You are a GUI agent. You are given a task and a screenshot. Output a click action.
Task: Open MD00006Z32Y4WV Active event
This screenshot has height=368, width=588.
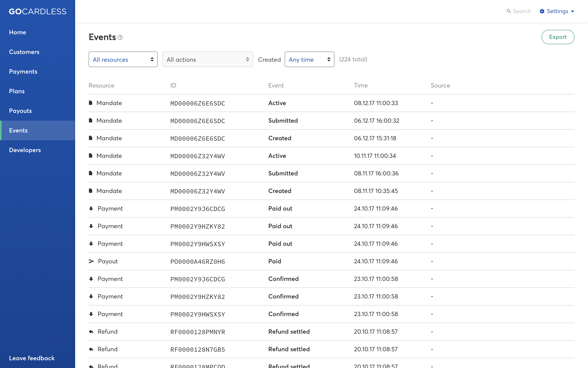point(198,156)
